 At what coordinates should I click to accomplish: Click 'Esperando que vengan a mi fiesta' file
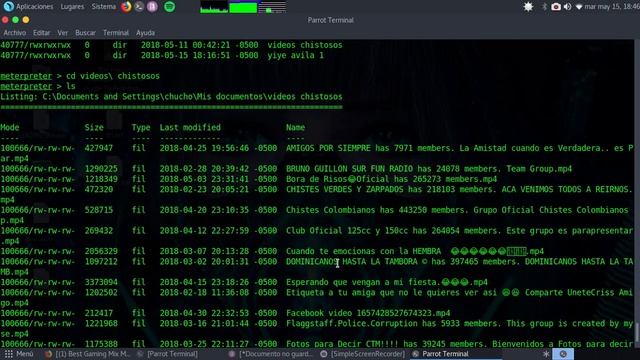[363, 282]
